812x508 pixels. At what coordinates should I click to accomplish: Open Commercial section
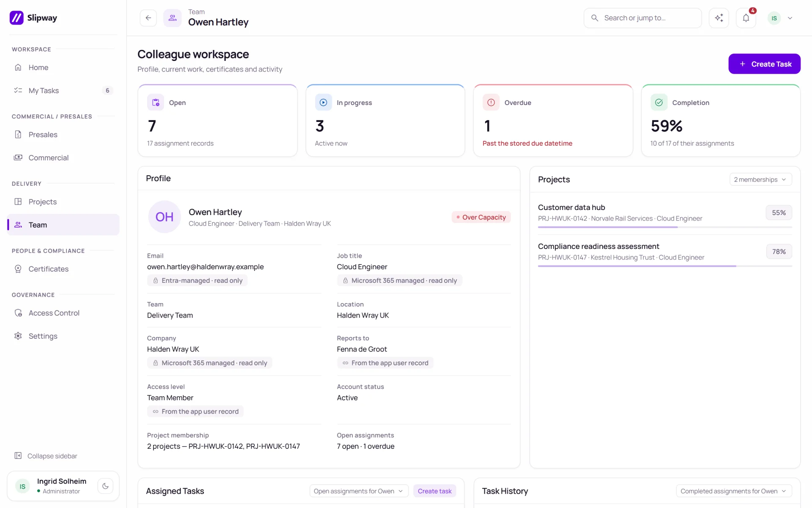point(63,157)
